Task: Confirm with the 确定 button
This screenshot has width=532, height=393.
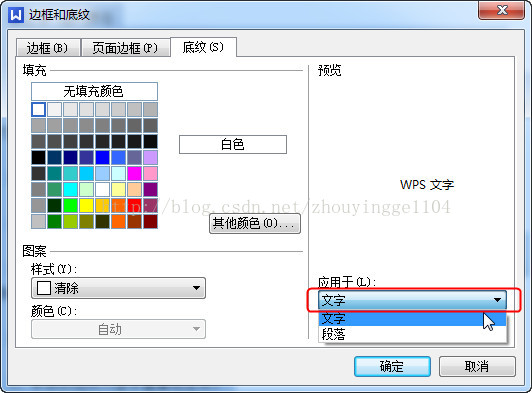Action: 392,367
